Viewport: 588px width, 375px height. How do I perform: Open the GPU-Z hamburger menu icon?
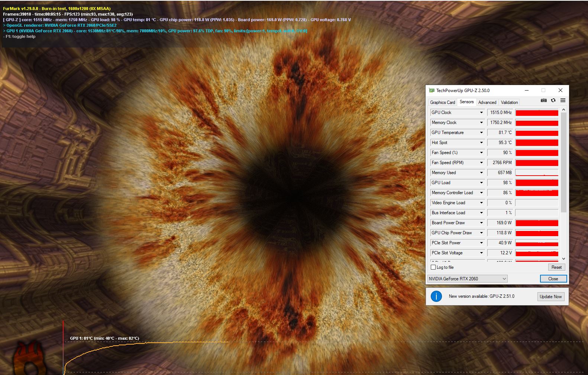[x=563, y=101]
